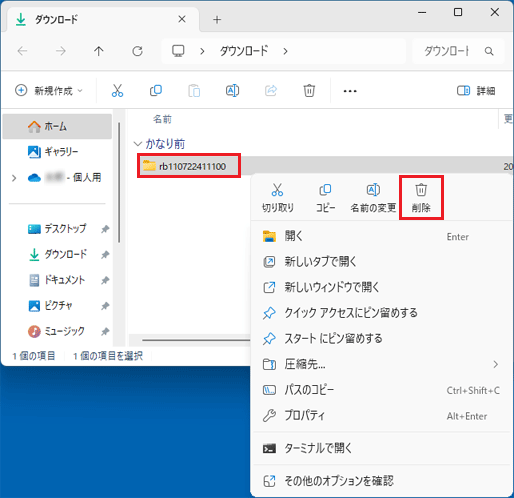Toggle the 詳細 details pane button

point(476,90)
